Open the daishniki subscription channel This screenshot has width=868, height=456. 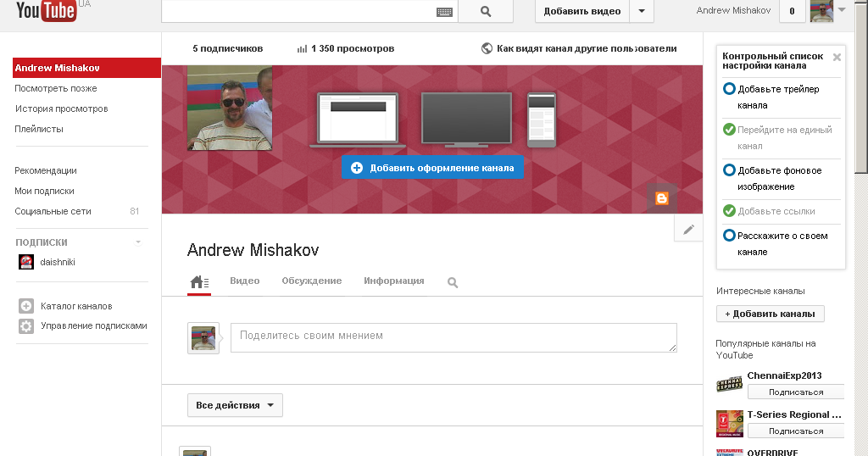pos(58,262)
